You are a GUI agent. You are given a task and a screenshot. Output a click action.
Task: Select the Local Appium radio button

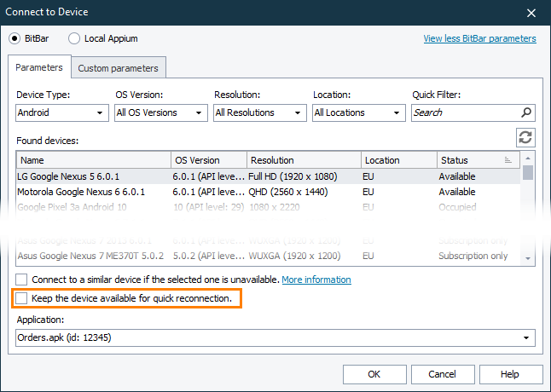[x=74, y=38]
